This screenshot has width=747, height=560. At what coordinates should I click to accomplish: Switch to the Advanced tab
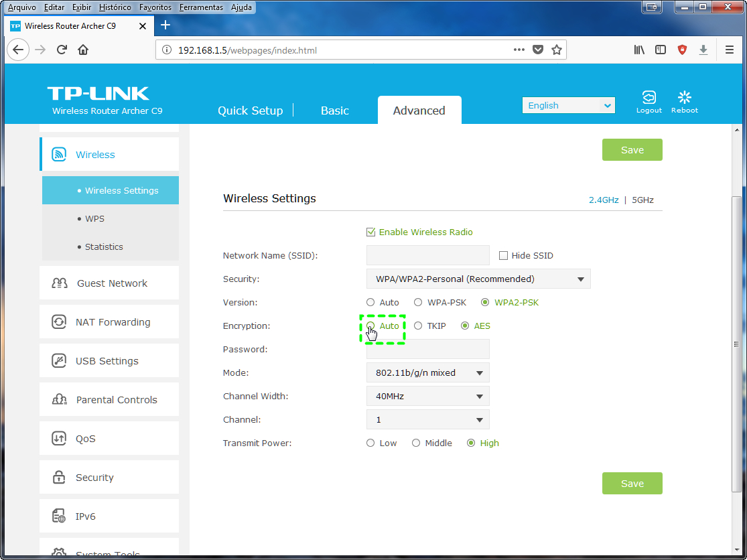(x=419, y=111)
